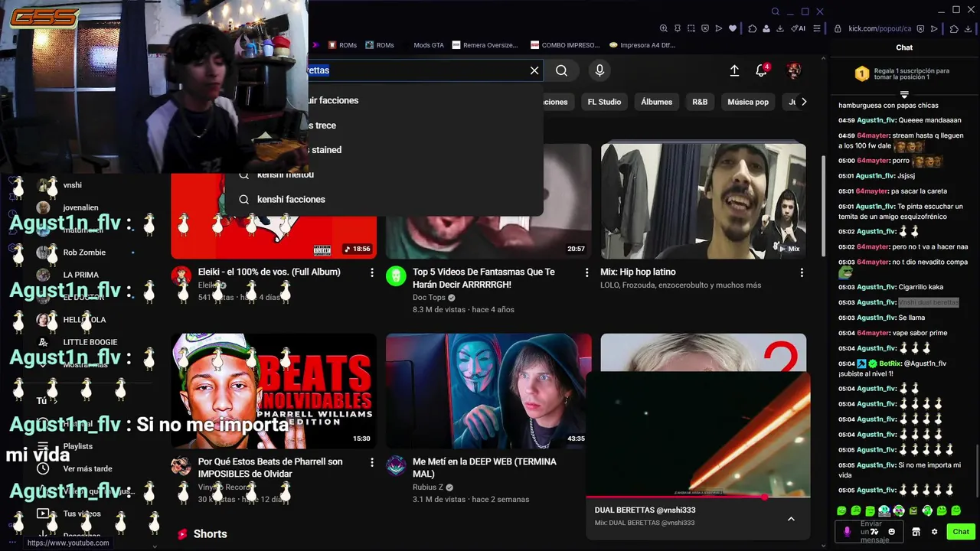This screenshot has width=980, height=551.
Task: Click the heart bookmark icon in toolbar
Action: click(x=733, y=28)
